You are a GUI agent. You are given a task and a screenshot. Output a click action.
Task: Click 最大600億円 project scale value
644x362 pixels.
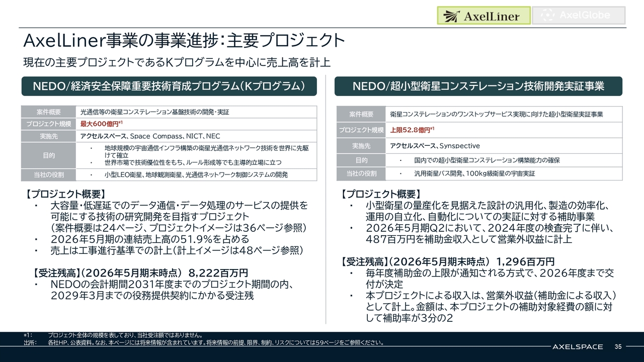coord(102,124)
